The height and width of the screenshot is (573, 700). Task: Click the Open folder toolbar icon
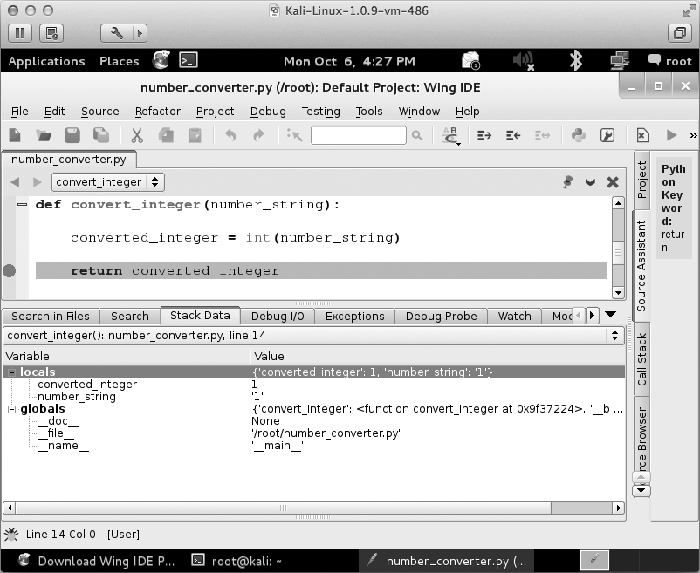coord(44,135)
